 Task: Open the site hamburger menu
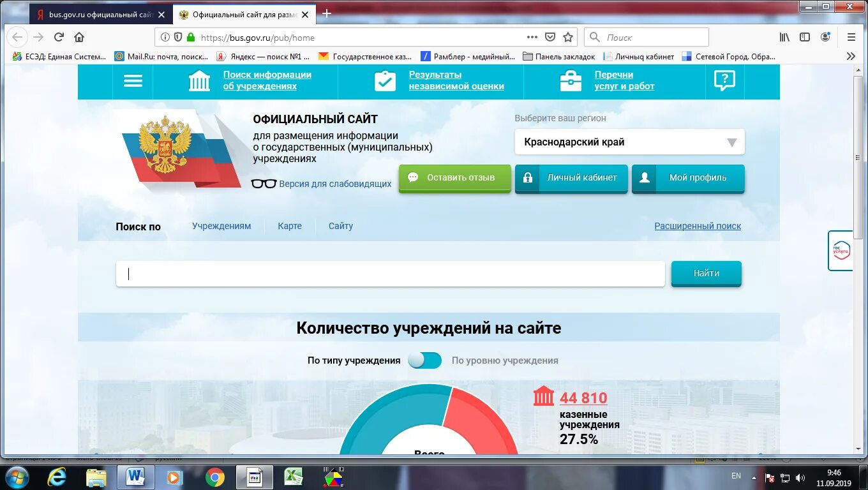133,81
